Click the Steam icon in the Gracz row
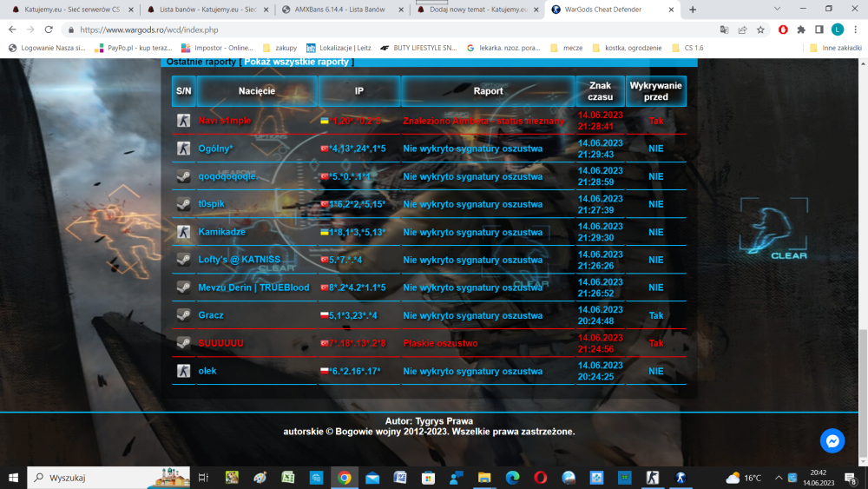 point(184,315)
